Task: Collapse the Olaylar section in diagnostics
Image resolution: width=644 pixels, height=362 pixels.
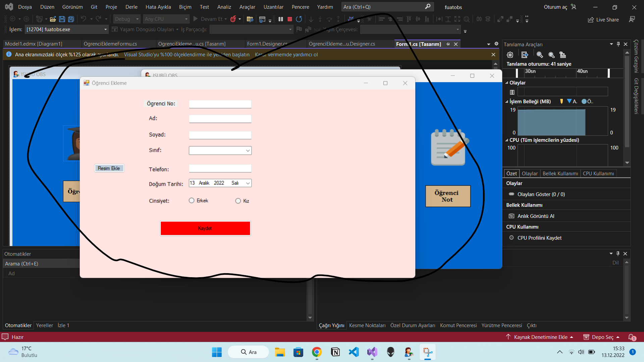Action: click(506, 83)
